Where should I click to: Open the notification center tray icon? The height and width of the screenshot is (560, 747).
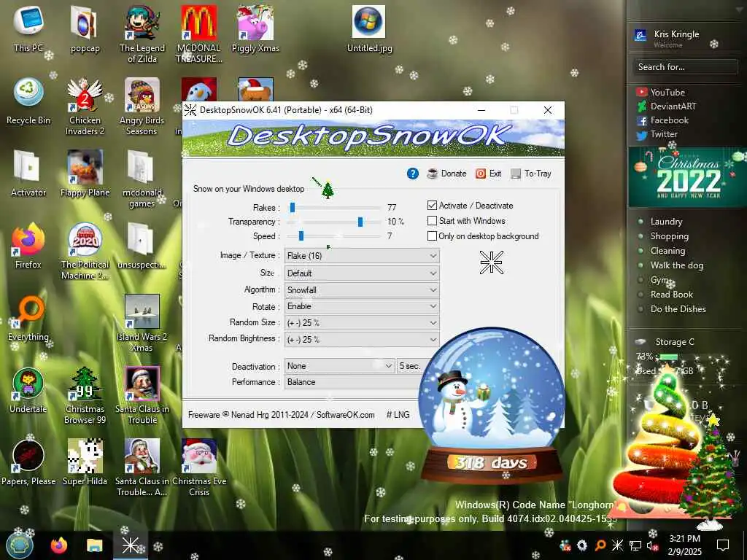tap(723, 545)
